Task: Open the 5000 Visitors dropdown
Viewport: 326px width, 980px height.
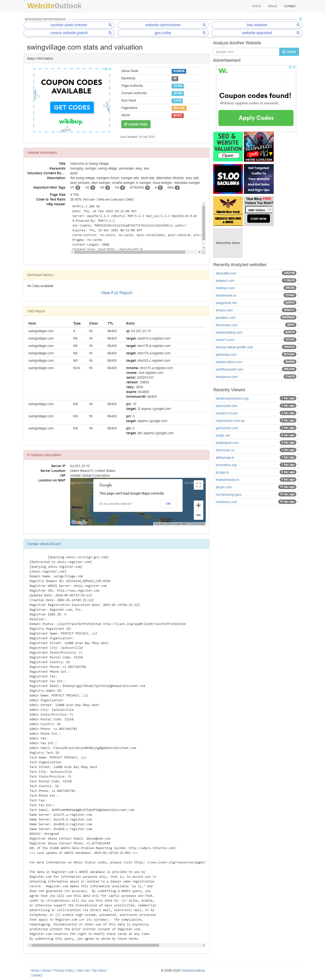Action: (259, 210)
